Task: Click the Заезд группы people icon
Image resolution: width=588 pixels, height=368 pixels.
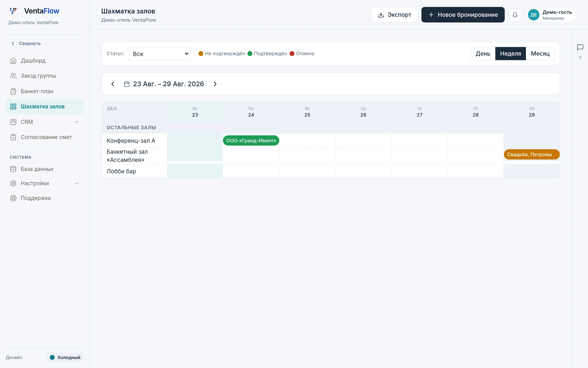Action: point(13,76)
